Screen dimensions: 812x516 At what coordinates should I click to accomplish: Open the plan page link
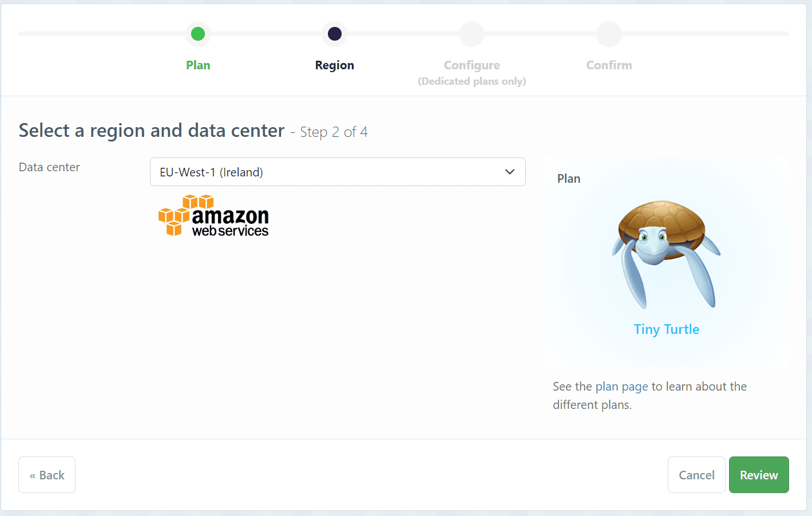tap(622, 387)
